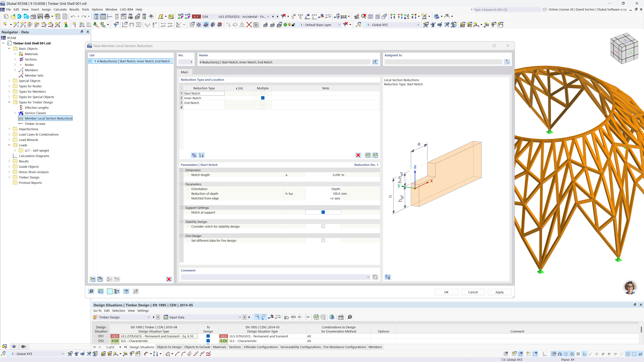
Task: Click the Cancel button in the dialog
Action: 472,292
